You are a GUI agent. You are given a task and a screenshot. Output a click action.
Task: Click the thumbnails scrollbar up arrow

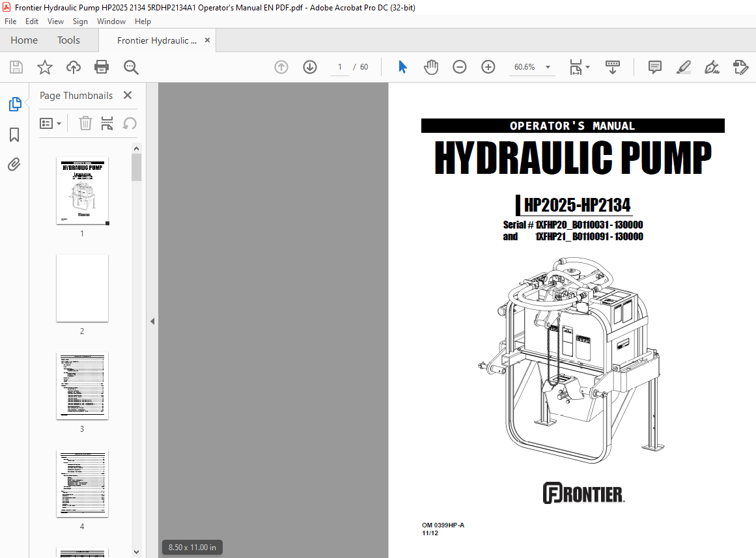(x=137, y=148)
